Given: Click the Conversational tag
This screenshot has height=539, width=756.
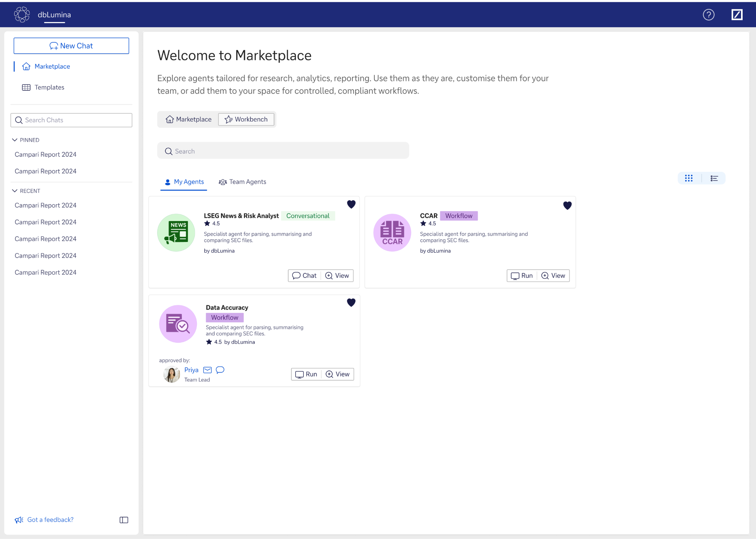Looking at the screenshot, I should (x=308, y=216).
